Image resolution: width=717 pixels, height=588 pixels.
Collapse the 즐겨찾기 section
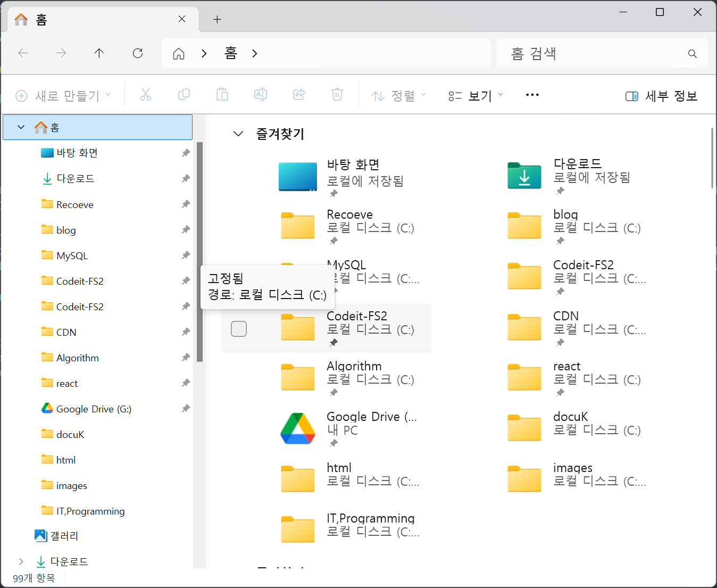pyautogui.click(x=238, y=134)
